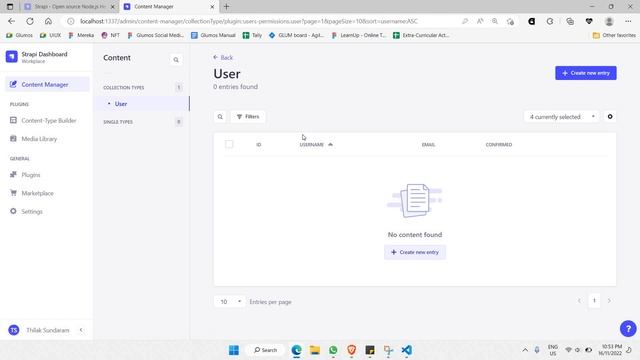This screenshot has height=360, width=640.
Task: Refresh the page
Action: (x=30, y=21)
